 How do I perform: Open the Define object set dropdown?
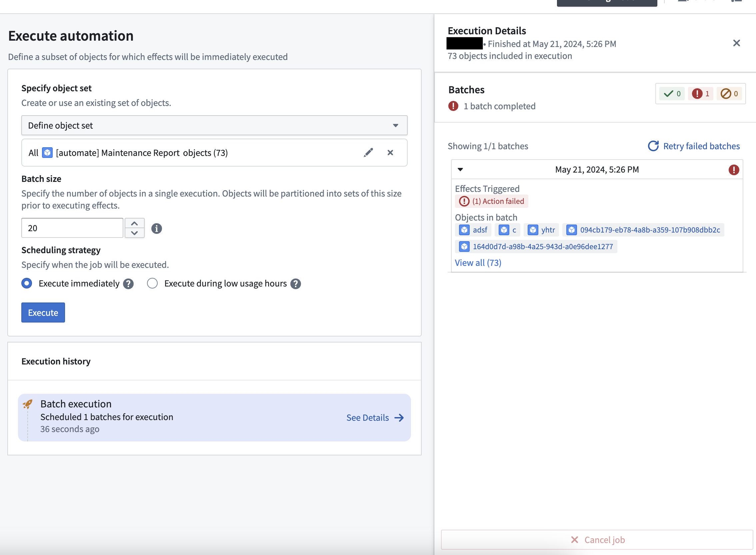click(214, 125)
